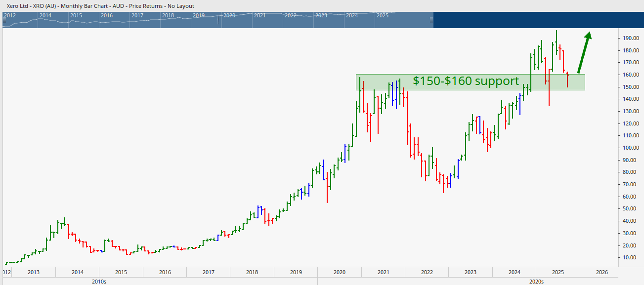Click the '2010s' decade label

pyautogui.click(x=99, y=282)
